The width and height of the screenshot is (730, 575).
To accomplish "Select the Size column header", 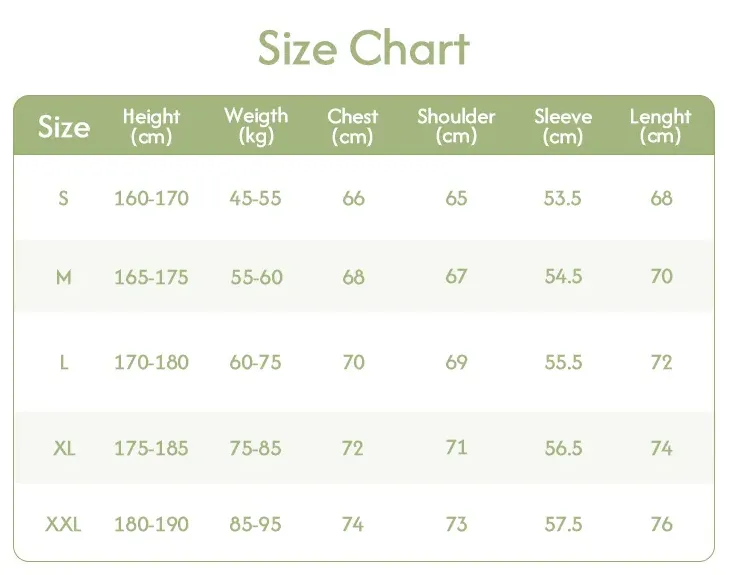I will pyautogui.click(x=64, y=127).
